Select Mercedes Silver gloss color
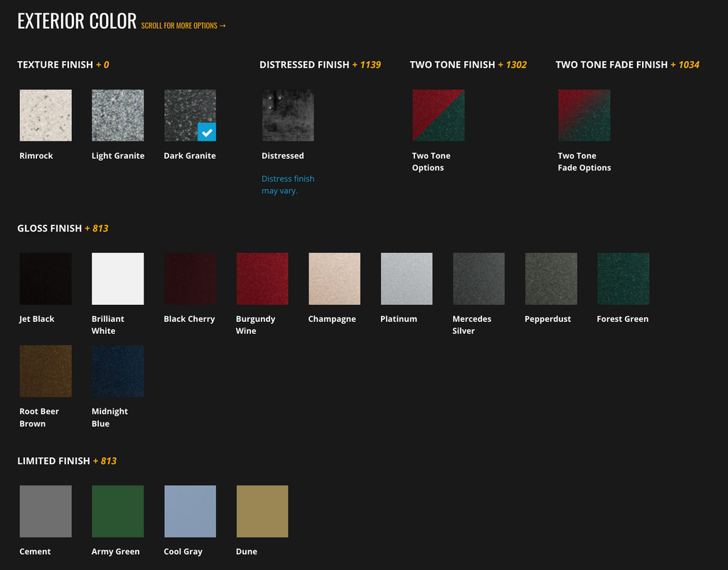 [478, 279]
